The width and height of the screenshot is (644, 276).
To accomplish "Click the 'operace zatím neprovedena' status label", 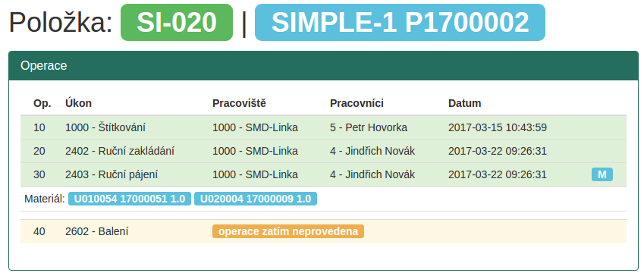I will tap(288, 231).
